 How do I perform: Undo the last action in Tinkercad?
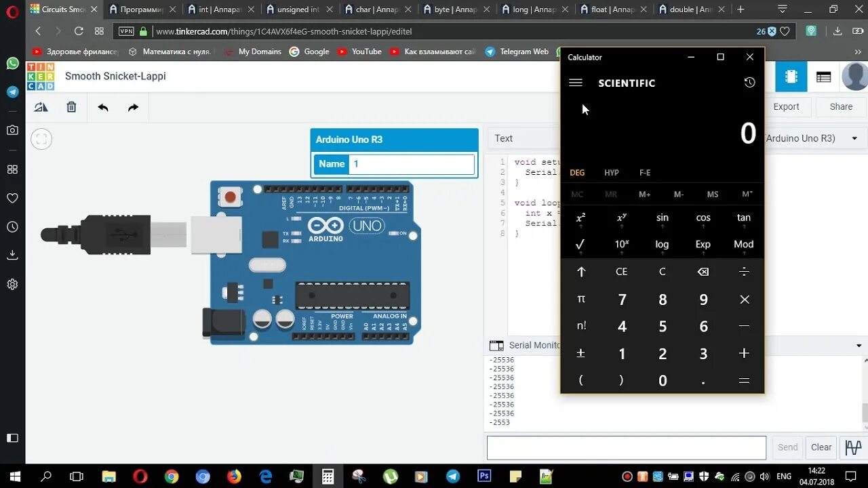(x=103, y=107)
